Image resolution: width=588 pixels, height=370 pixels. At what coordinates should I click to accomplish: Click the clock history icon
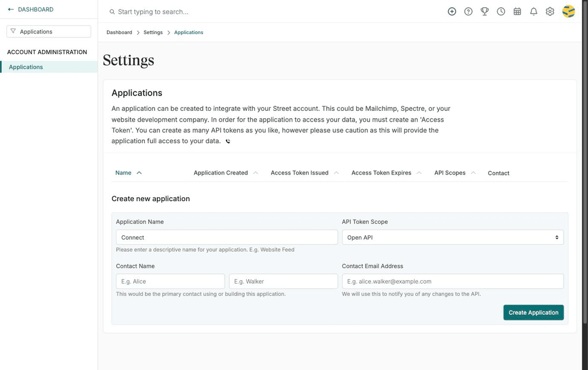point(501,11)
